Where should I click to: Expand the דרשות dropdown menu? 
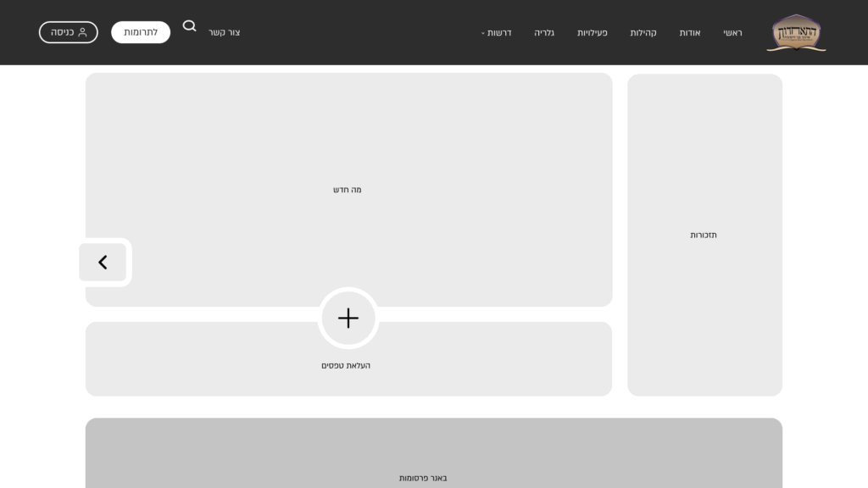click(497, 33)
